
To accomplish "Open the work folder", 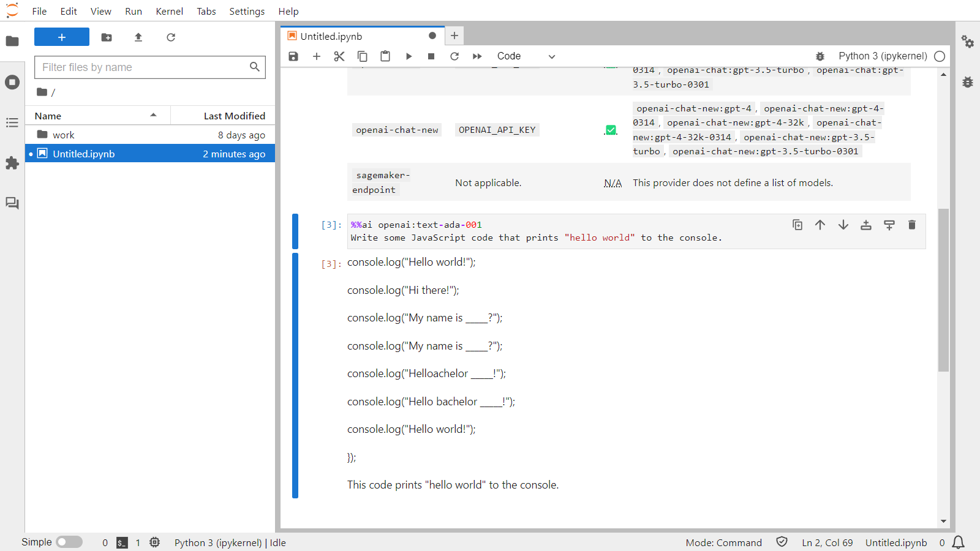I will tap(64, 134).
